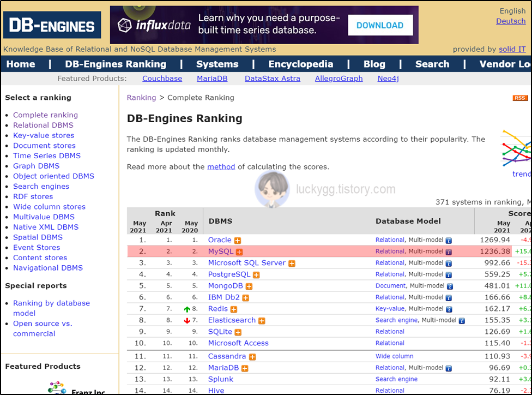Select RDF stores ranking
532x395 pixels.
click(33, 196)
